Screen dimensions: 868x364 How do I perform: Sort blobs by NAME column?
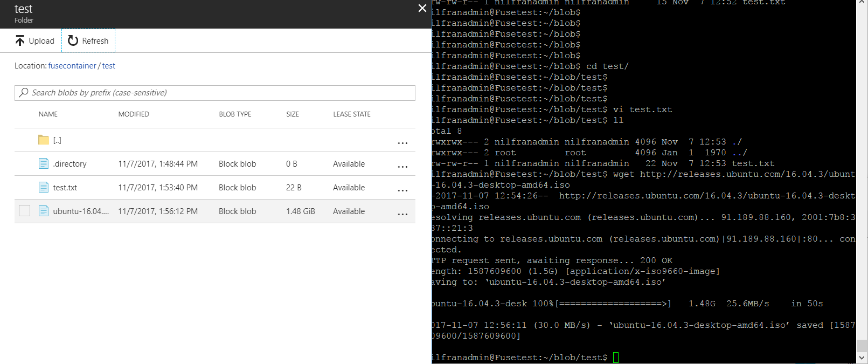pyautogui.click(x=48, y=114)
